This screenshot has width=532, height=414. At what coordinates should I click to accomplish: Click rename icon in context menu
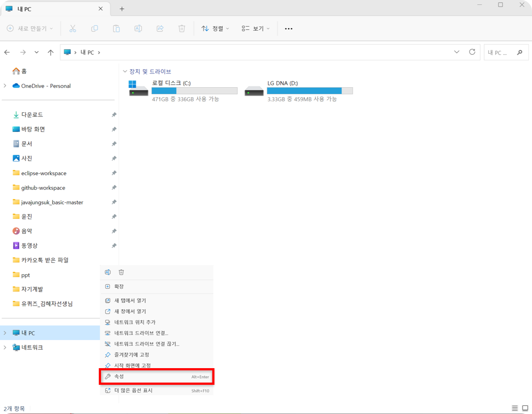(x=108, y=272)
